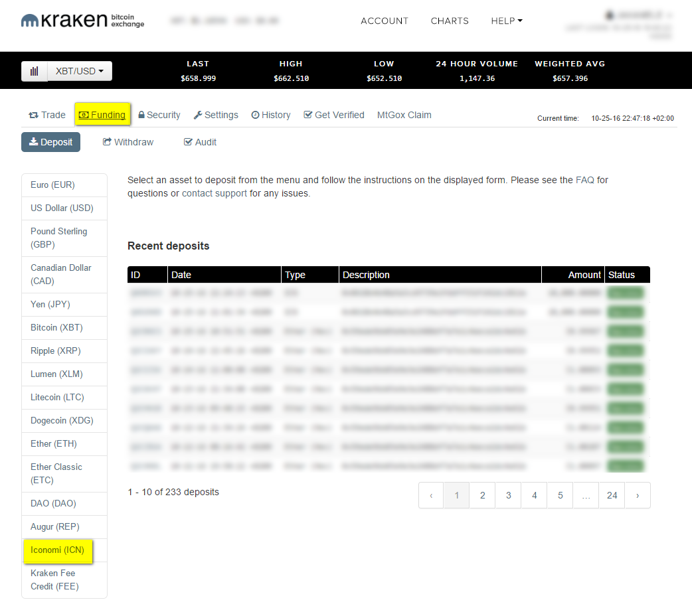The height and width of the screenshot is (616, 692).
Task: Go to page 3 of deposits
Action: [x=509, y=496]
